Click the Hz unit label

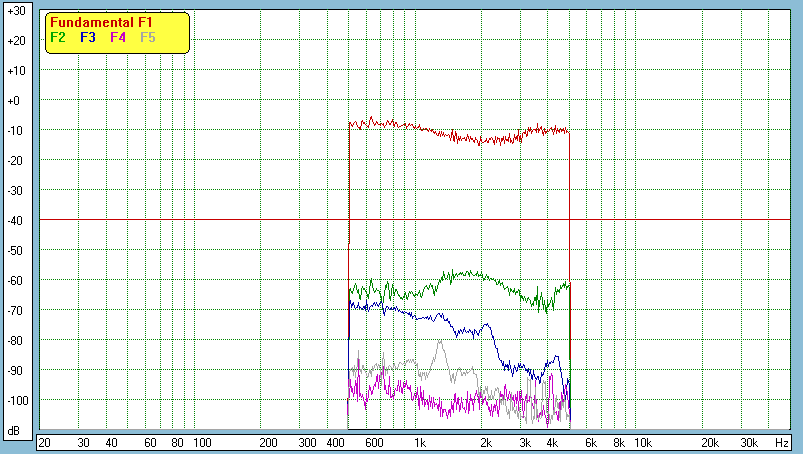pyautogui.click(x=783, y=442)
